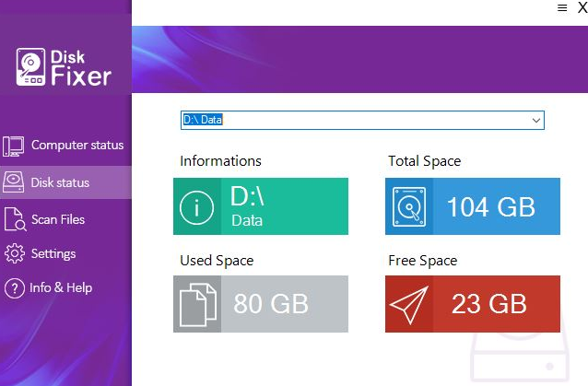Viewport: 588px width, 386px height.
Task: Click the 104 GB total space value
Action: 491,207
